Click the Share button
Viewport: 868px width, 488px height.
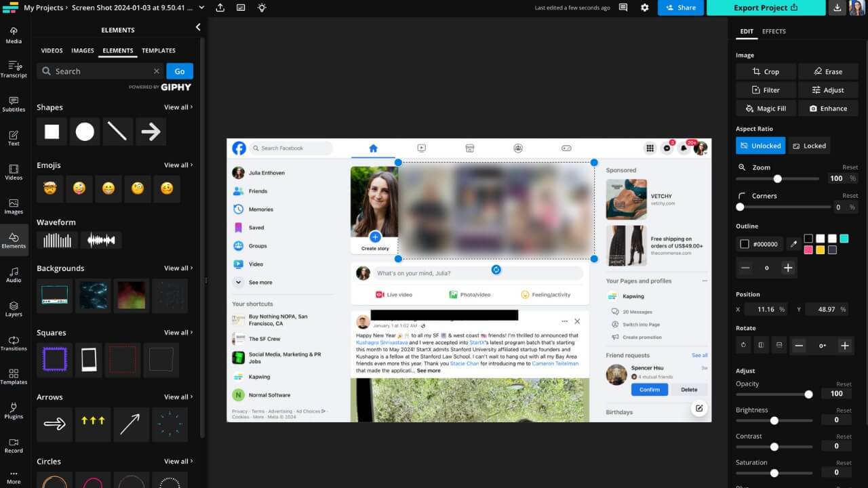(680, 7)
